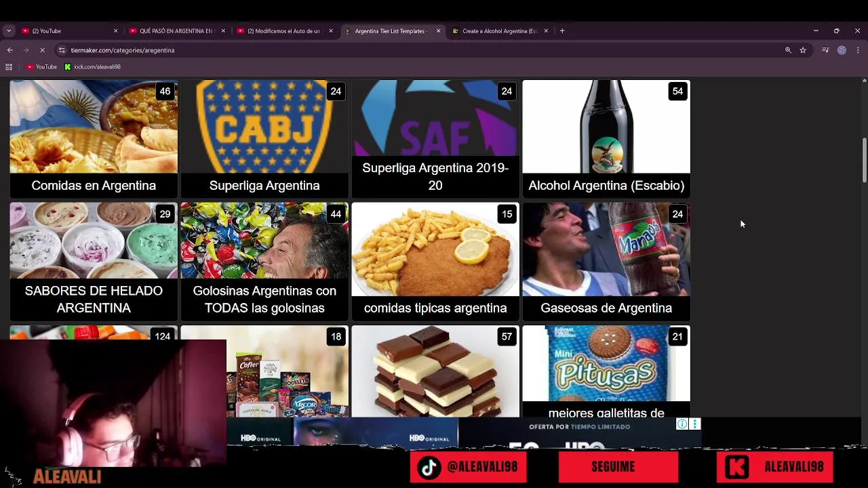Click the 124 count badge

pyautogui.click(x=162, y=335)
